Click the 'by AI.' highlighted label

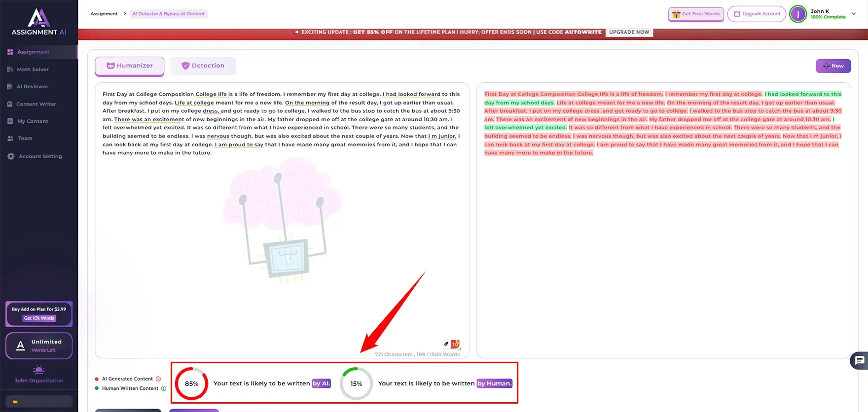pos(322,383)
